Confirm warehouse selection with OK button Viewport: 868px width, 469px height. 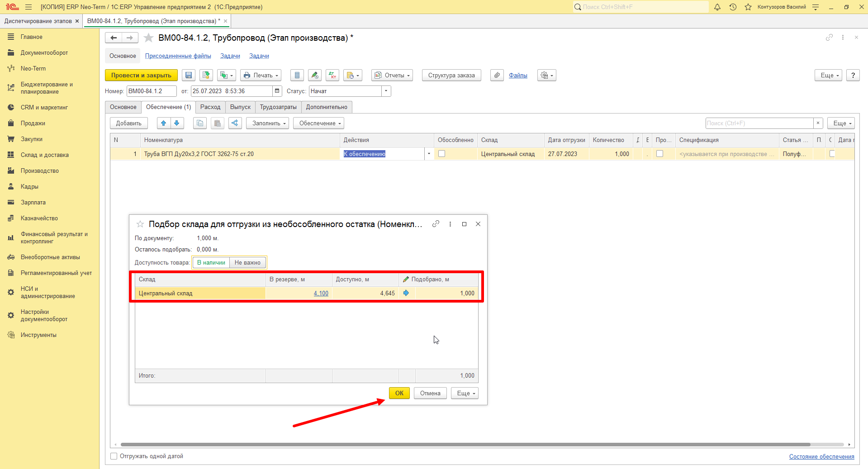(399, 393)
